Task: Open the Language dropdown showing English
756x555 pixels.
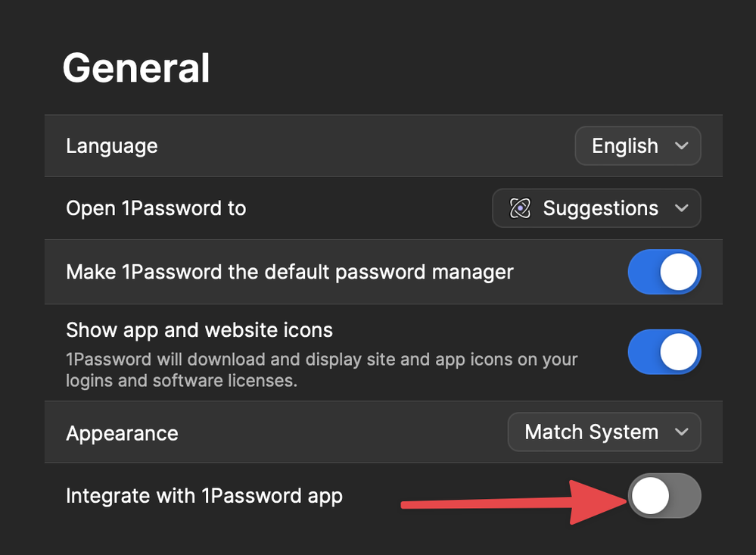Action: coord(637,146)
